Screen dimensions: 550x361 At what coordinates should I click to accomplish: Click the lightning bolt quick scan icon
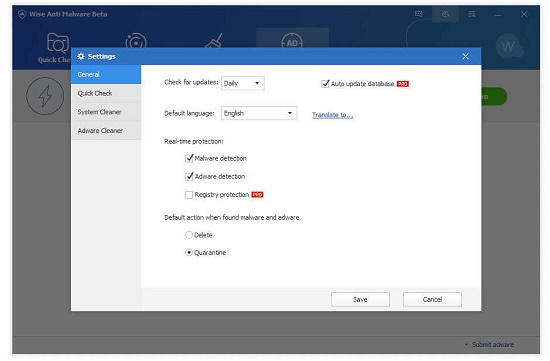tap(45, 96)
